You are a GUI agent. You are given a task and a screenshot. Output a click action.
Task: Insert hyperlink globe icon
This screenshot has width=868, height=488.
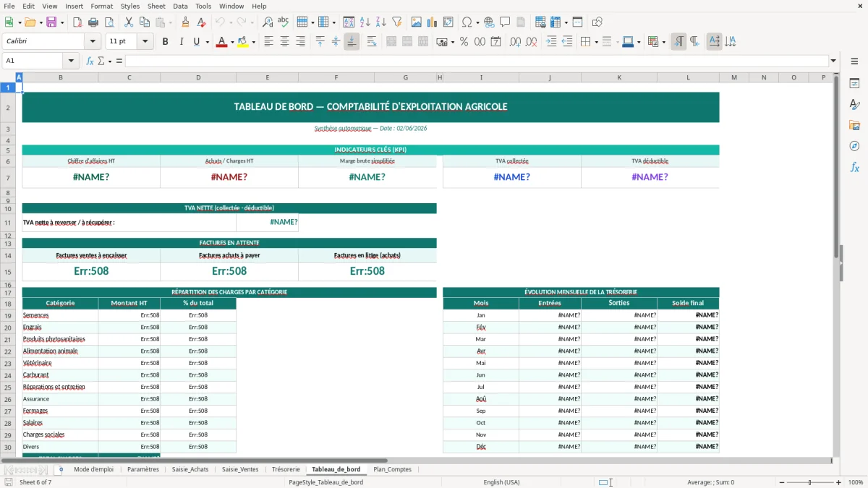click(x=489, y=22)
